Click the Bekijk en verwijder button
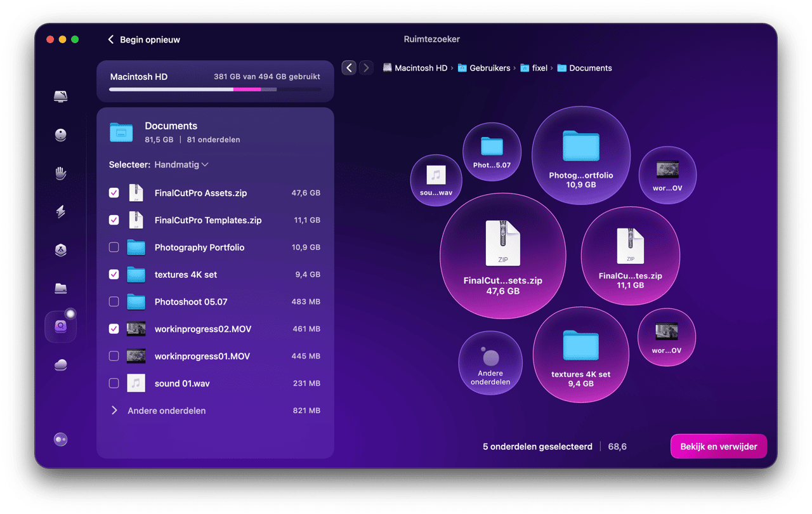The height and width of the screenshot is (514, 812). coord(718,447)
